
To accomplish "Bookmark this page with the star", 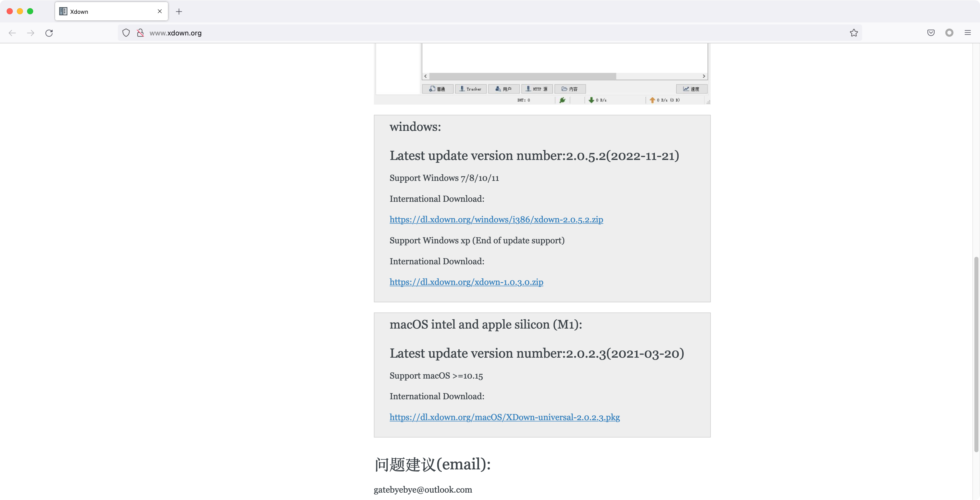I will click(x=854, y=33).
